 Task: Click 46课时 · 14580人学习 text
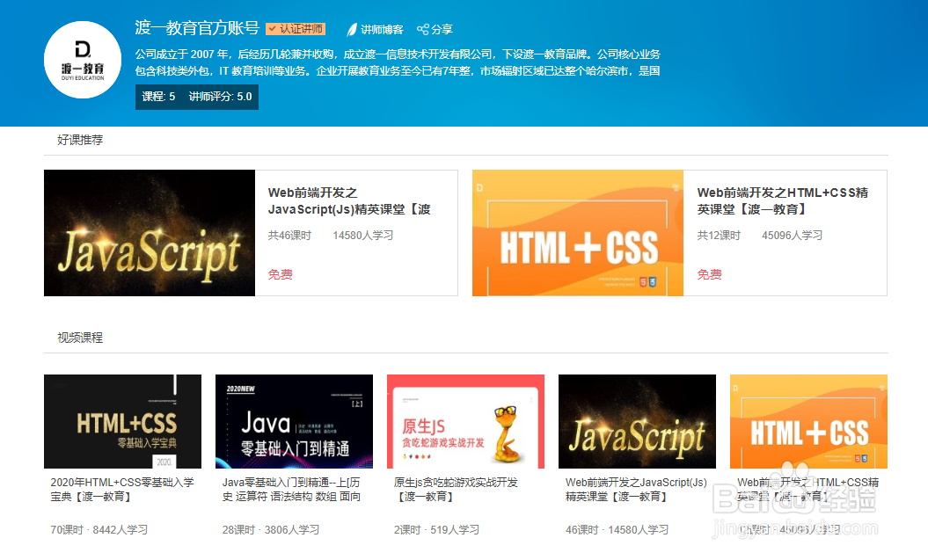coord(617,530)
